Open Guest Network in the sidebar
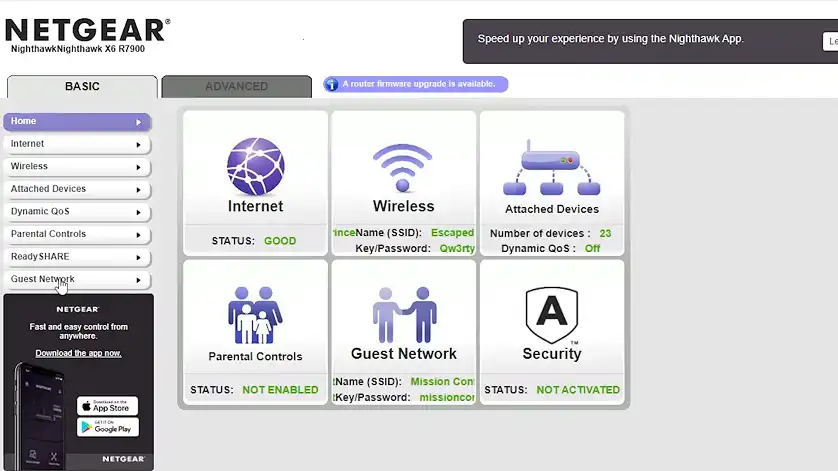 (x=77, y=279)
